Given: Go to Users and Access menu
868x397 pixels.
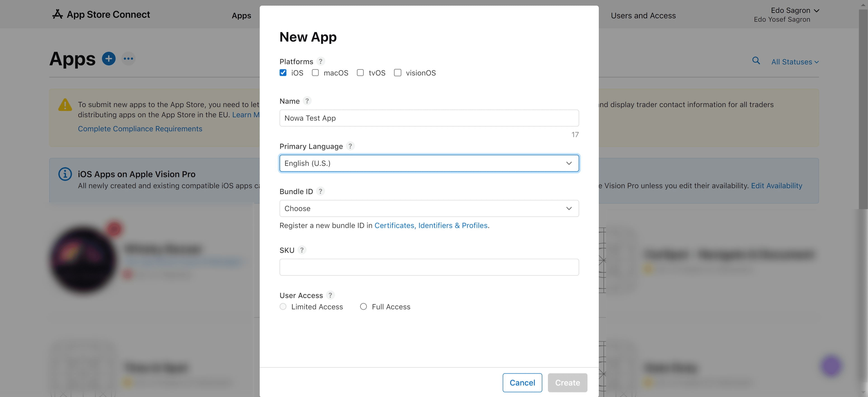Looking at the screenshot, I should [643, 16].
